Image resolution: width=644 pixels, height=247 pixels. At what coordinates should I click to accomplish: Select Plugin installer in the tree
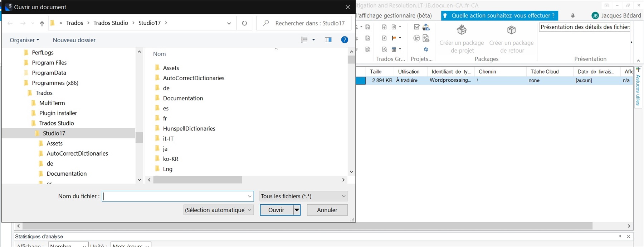pos(58,113)
